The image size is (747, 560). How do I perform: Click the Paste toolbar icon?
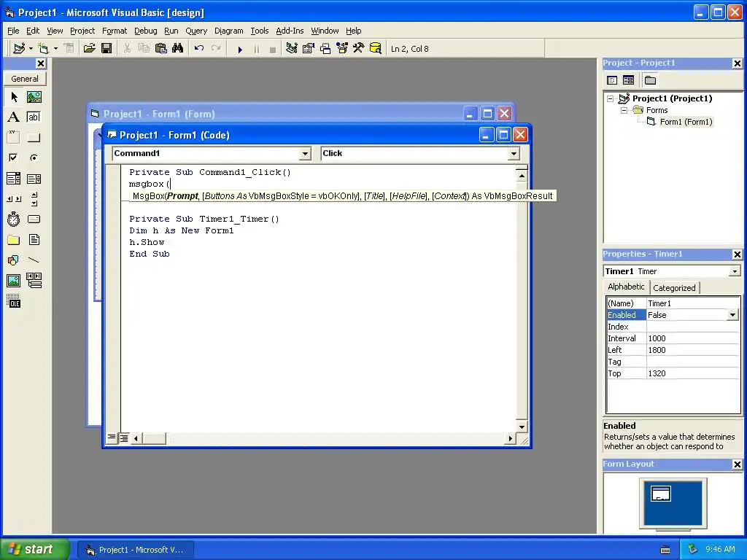(x=161, y=49)
